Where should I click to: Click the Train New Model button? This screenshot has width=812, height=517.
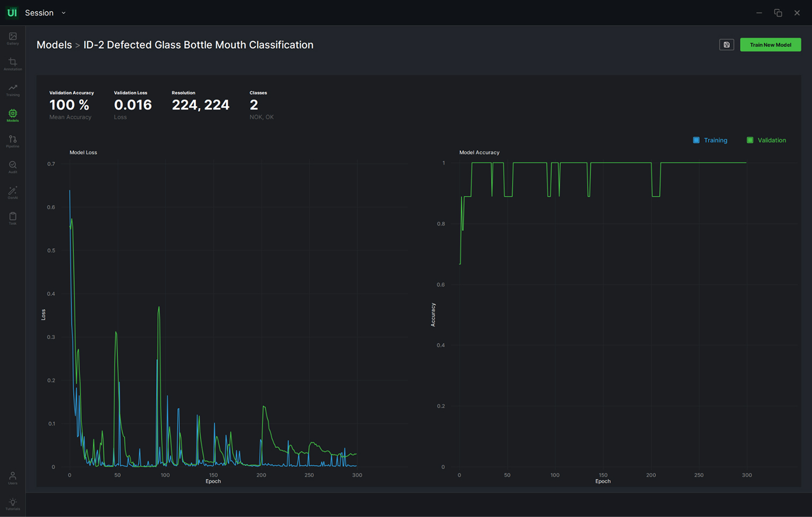770,45
